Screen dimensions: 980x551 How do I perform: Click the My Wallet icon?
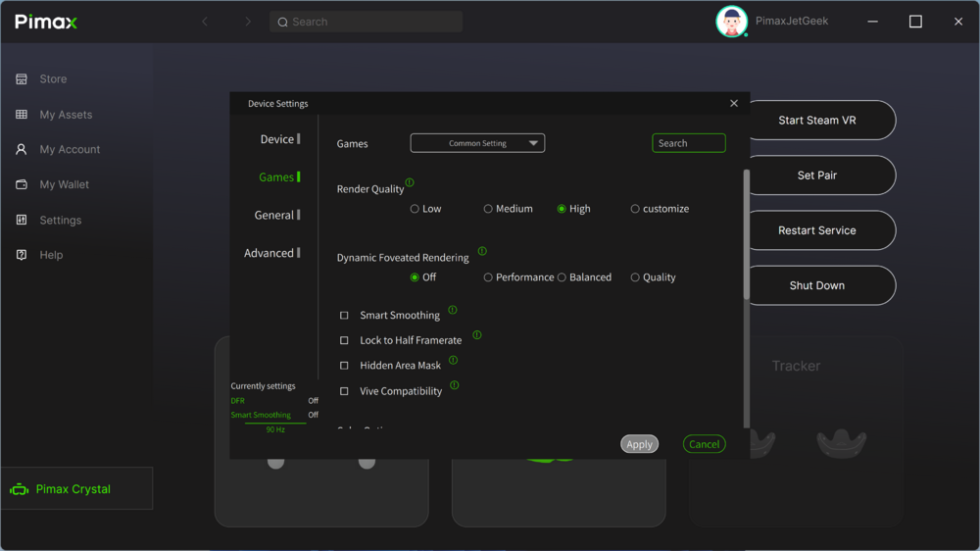(x=22, y=184)
